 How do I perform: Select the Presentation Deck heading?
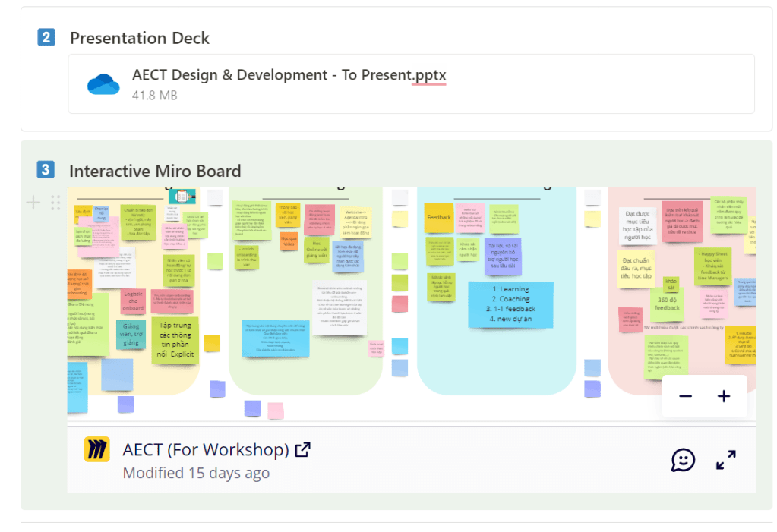pos(140,38)
